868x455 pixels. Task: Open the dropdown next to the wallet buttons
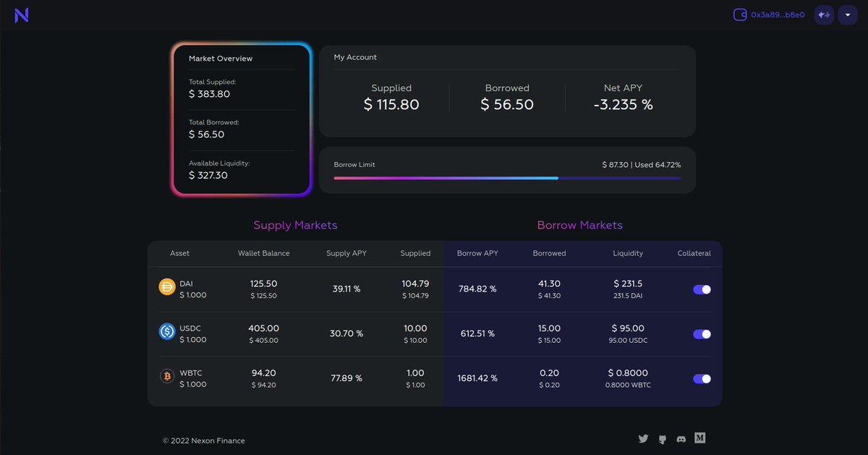pos(848,14)
